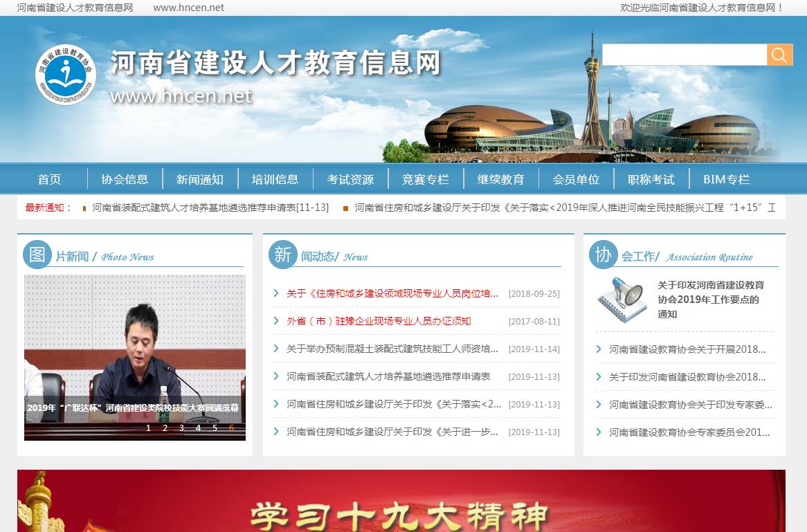Click the 协 circle icon of association work
Viewport: 807px width, 532px height.
coord(603,255)
